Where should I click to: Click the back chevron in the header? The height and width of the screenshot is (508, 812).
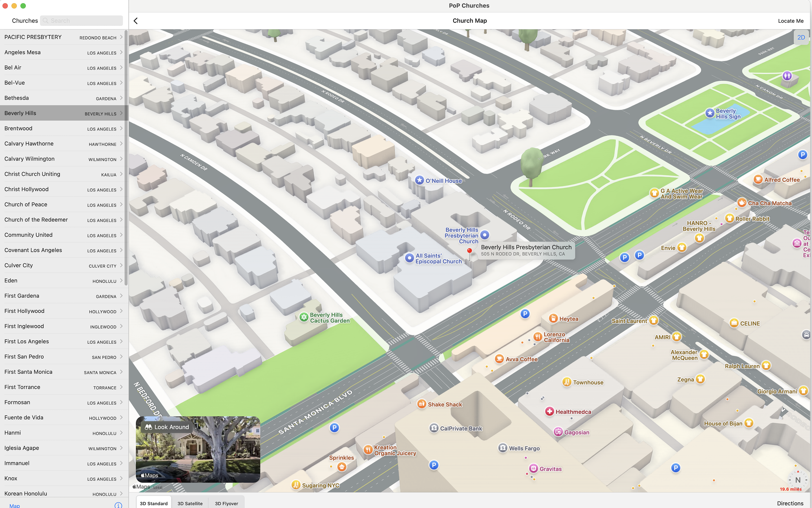(x=136, y=21)
